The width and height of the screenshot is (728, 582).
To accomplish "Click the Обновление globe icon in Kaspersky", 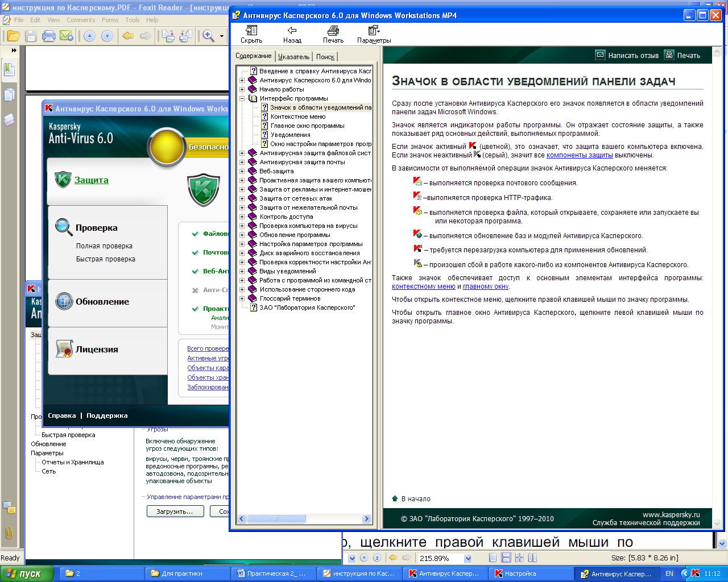I will coord(64,301).
